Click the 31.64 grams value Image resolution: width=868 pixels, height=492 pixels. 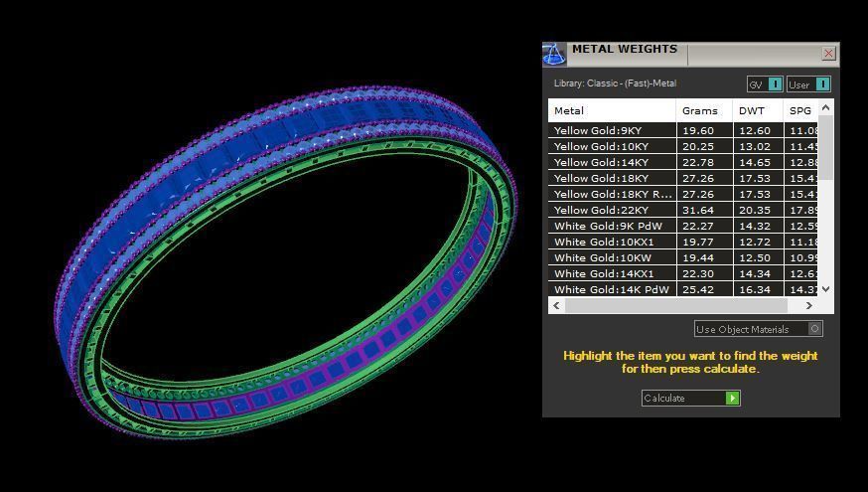[x=698, y=210]
